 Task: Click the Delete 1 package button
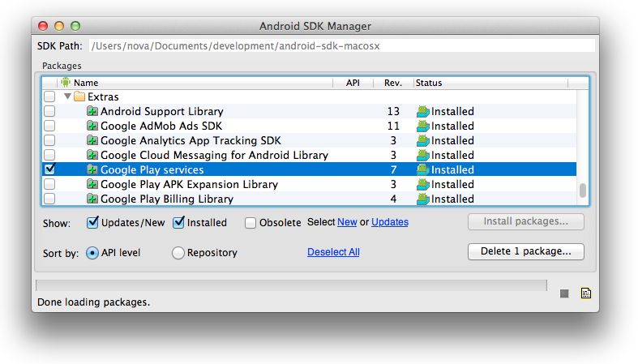(x=525, y=251)
